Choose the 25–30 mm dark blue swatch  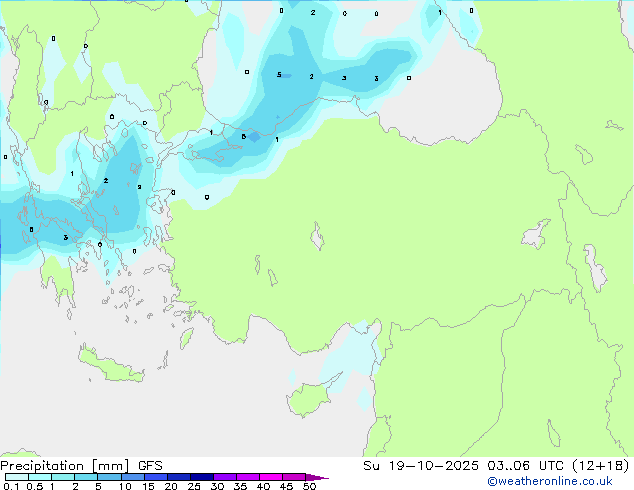point(202,477)
